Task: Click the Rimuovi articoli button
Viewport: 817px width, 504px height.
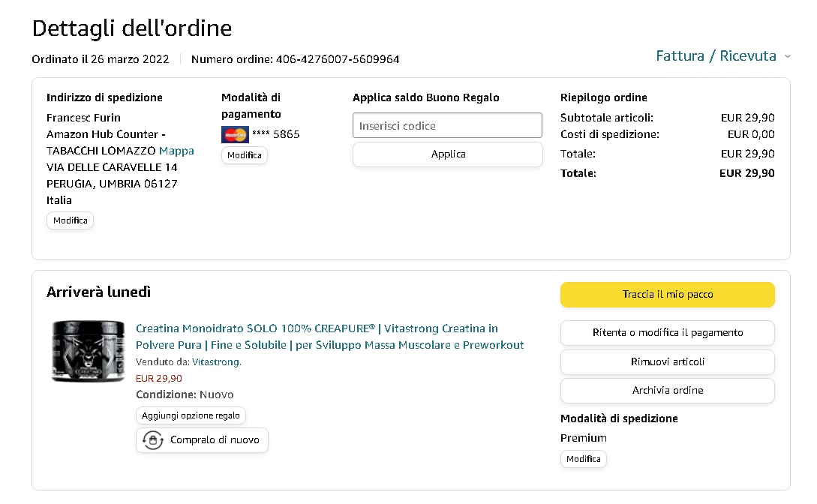Action: coord(667,361)
